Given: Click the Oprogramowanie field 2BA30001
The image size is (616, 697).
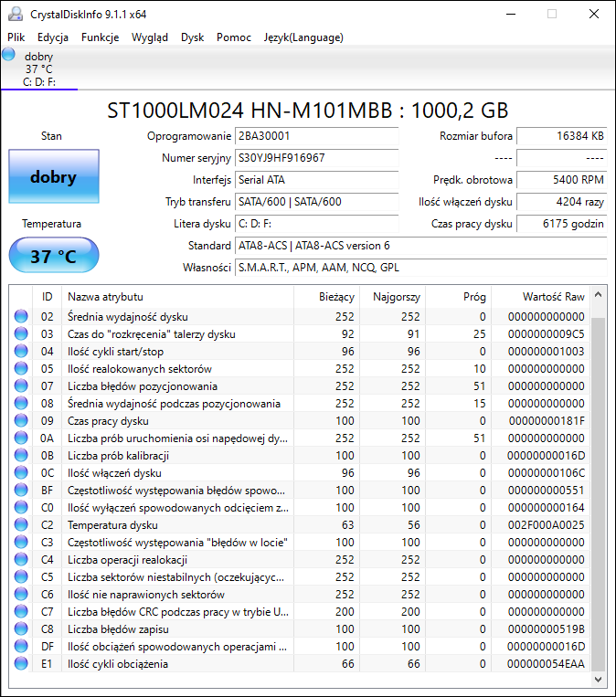Looking at the screenshot, I should [316, 136].
